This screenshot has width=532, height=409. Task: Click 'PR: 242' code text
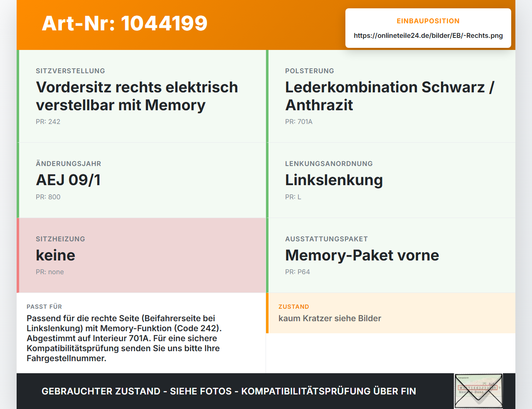pos(48,122)
